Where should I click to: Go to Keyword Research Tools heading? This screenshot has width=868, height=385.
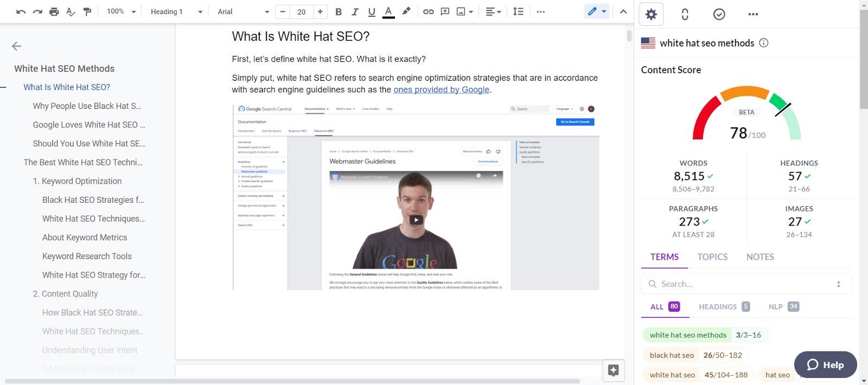click(87, 256)
